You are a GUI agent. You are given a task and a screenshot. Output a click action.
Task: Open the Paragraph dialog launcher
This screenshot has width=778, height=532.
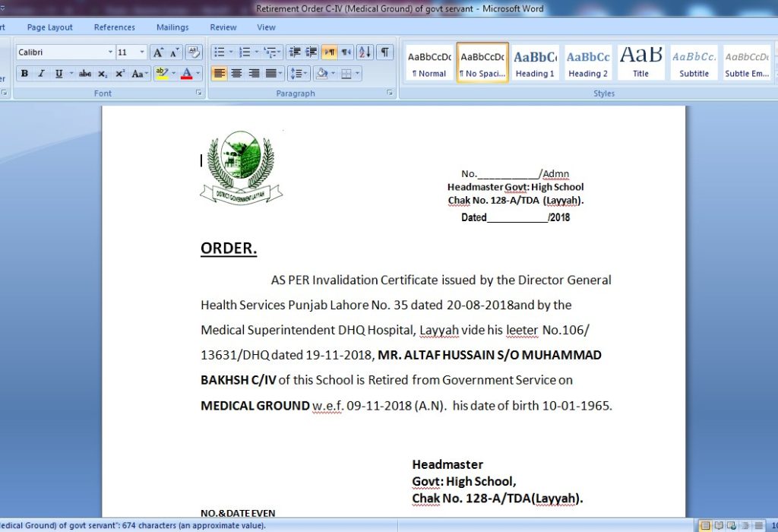point(390,93)
